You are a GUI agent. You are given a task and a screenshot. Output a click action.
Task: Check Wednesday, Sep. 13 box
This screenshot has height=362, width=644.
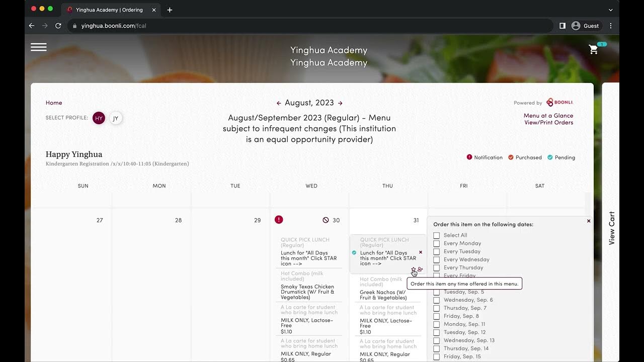(x=436, y=340)
